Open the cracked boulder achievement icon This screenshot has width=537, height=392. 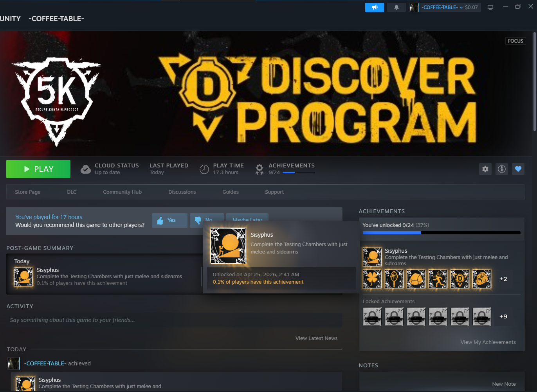tap(416, 279)
